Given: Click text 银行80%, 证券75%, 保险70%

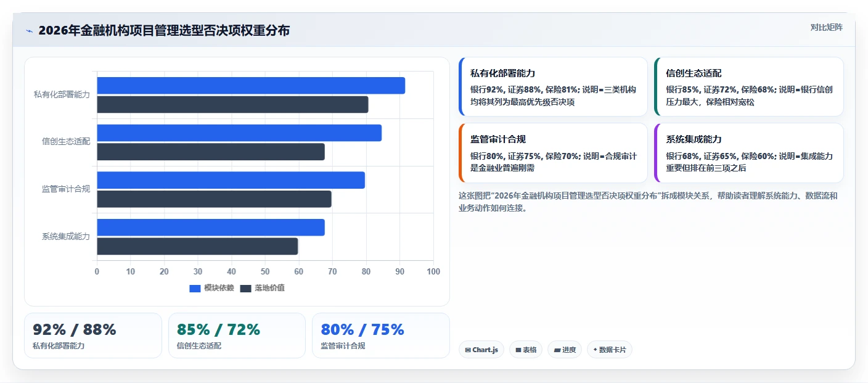Looking at the screenshot, I should tap(524, 156).
